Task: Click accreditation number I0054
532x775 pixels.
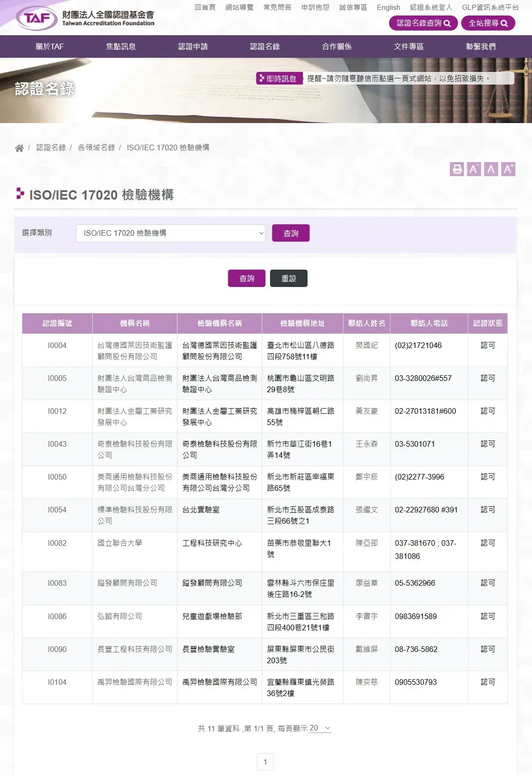Action: 57,510
